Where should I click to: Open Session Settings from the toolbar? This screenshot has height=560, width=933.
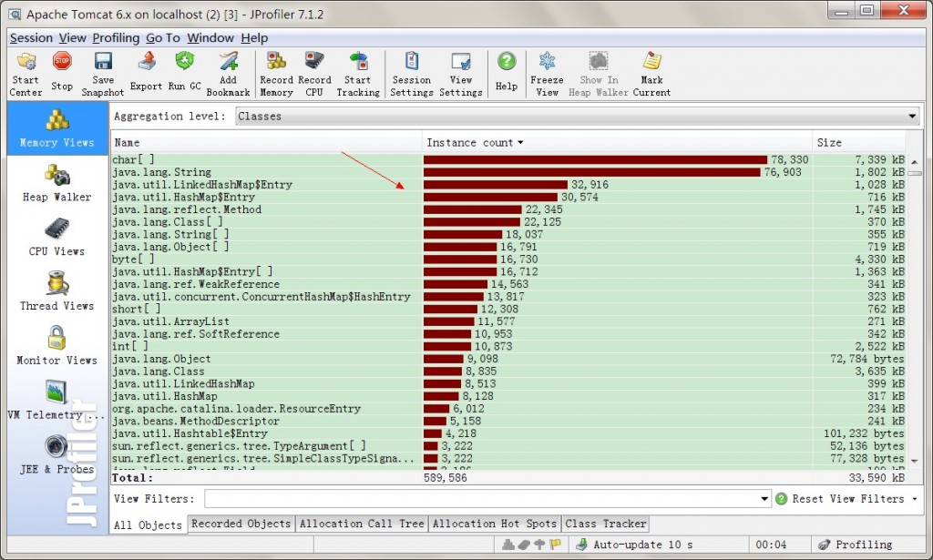coord(411,68)
